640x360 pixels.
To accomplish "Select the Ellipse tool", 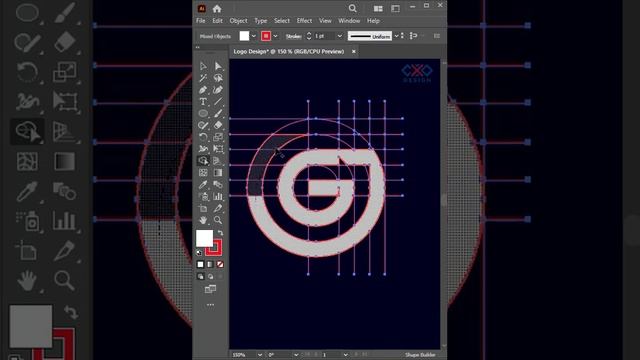I will click(203, 113).
